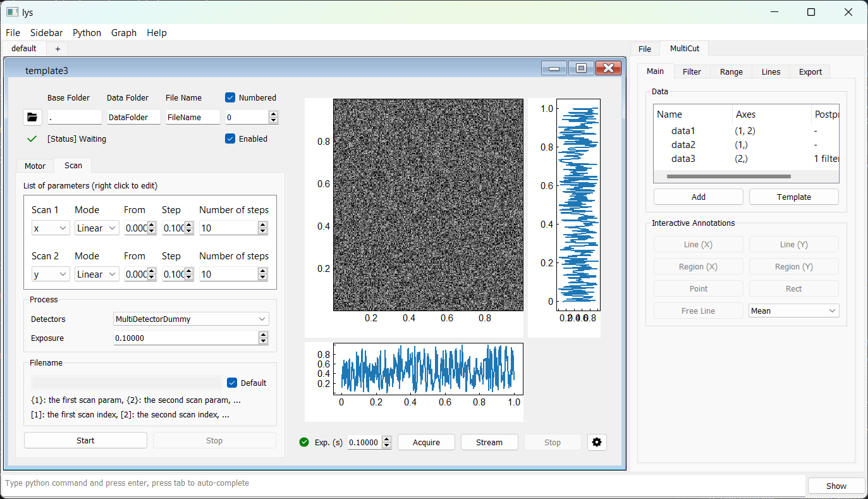868x499 pixels.
Task: Add a new workspace tab with plus
Action: [x=58, y=48]
